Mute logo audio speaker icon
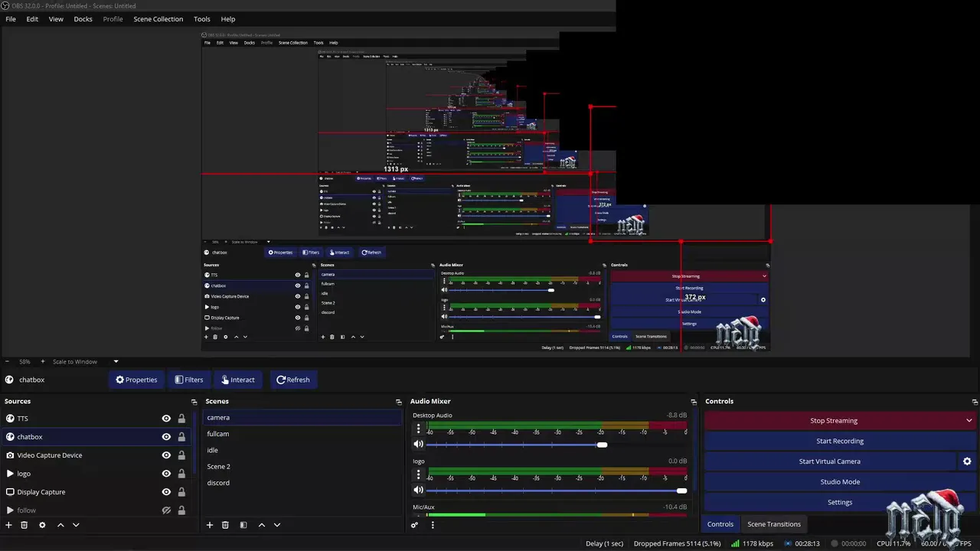This screenshot has width=980, height=551. 419,490
